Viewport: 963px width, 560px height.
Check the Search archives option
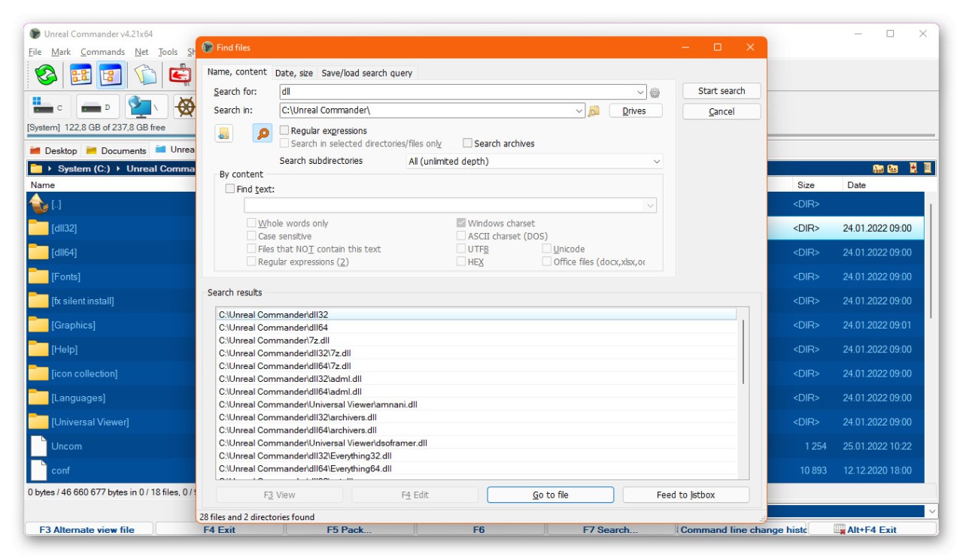click(x=467, y=143)
